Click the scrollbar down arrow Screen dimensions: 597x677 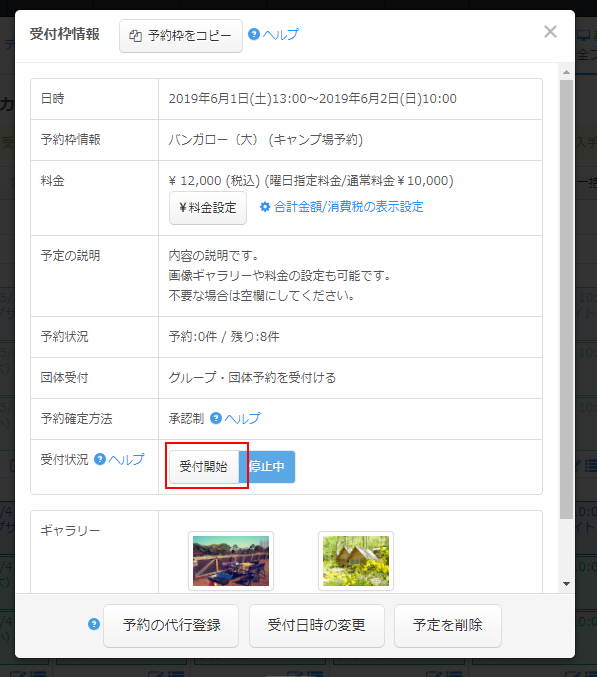pyautogui.click(x=566, y=584)
